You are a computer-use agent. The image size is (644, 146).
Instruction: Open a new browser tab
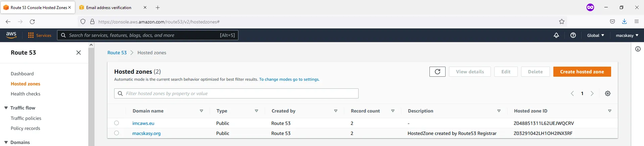[158, 7]
